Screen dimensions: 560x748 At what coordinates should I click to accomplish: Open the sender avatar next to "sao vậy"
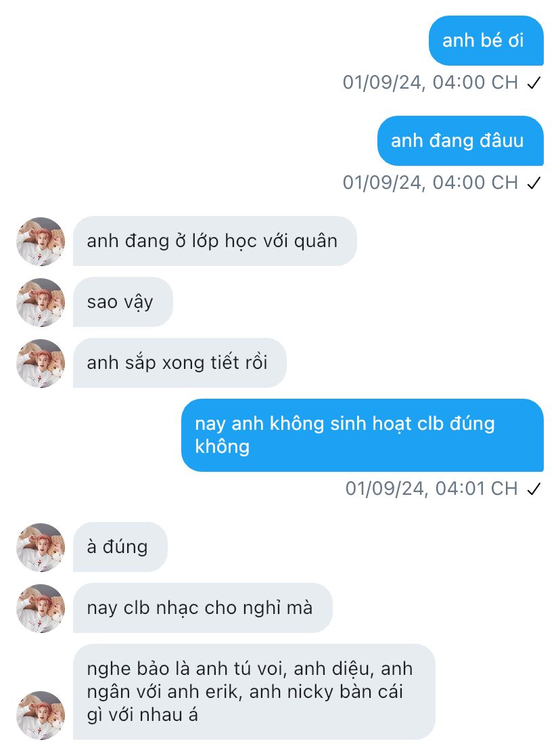[40, 303]
